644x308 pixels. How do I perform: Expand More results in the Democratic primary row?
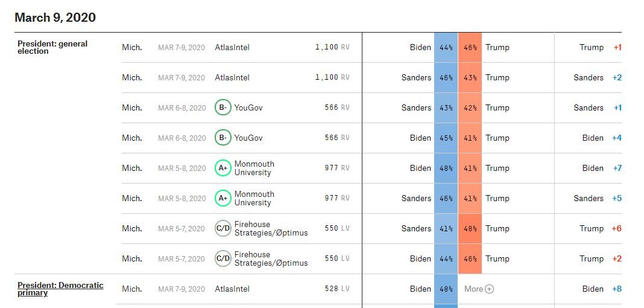pos(474,289)
